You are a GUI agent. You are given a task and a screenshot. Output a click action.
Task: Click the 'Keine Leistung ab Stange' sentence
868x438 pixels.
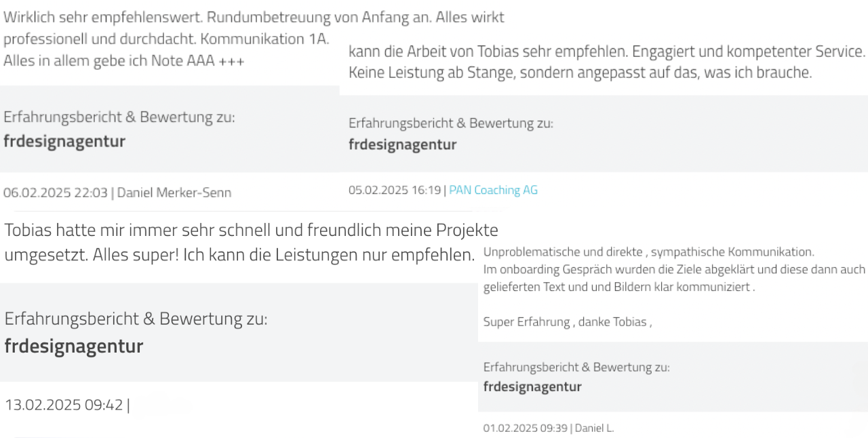[580, 73]
